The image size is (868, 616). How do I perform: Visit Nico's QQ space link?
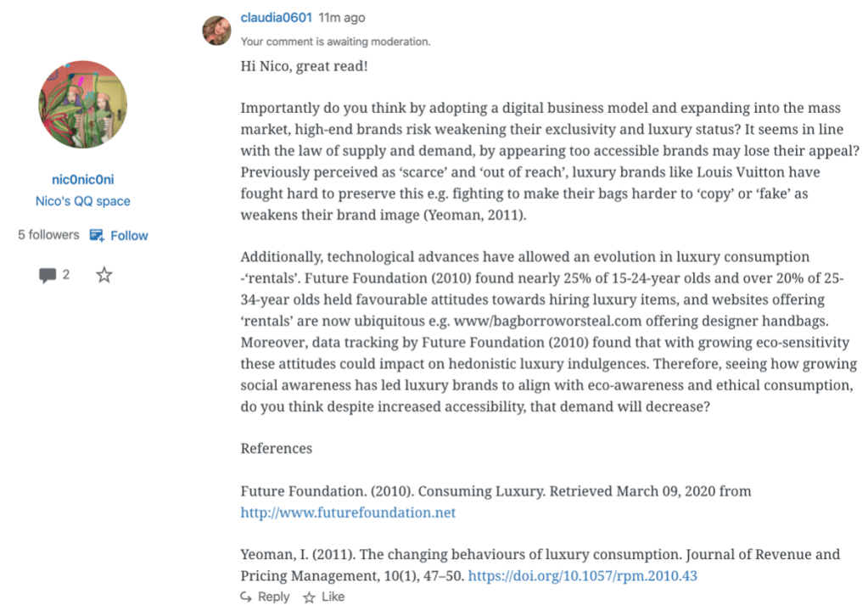point(83,201)
